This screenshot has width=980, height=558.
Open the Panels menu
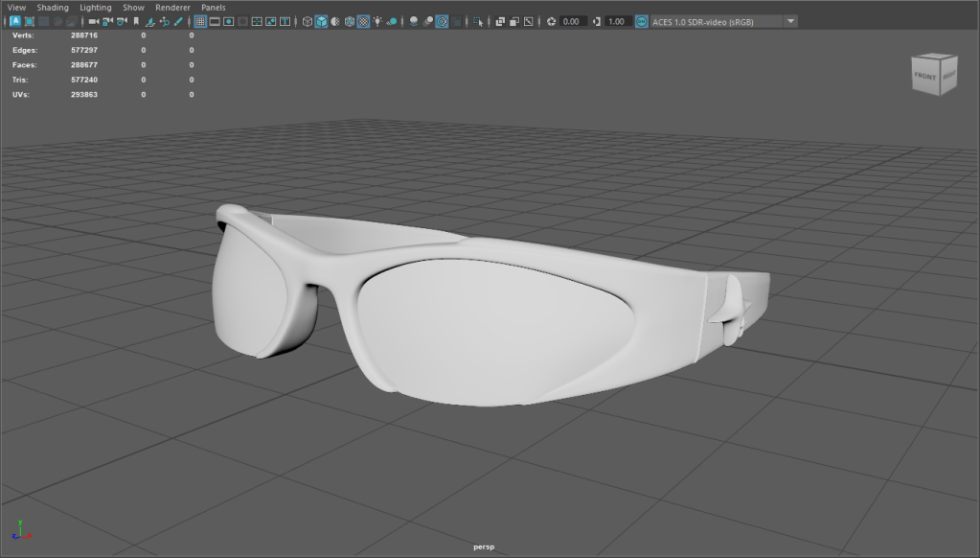[213, 8]
